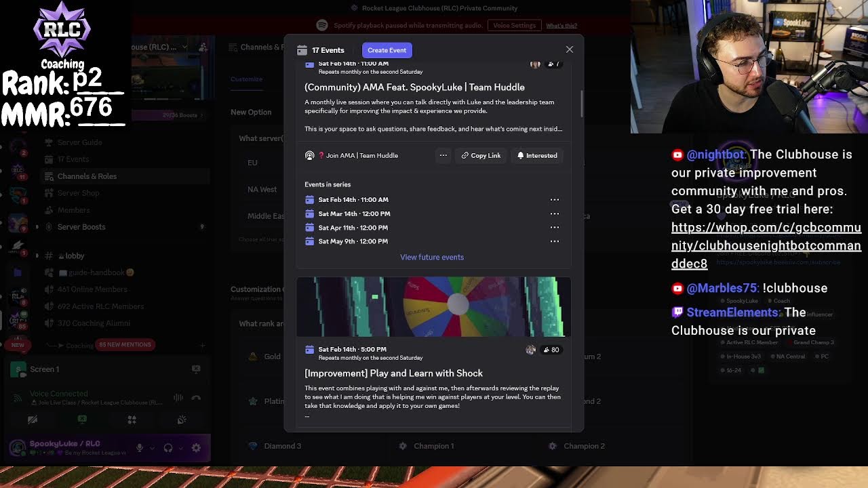The image size is (868, 488).
Task: Click calendar icon for Sat Feb 14th 11:00 AM series row
Action: click(309, 199)
